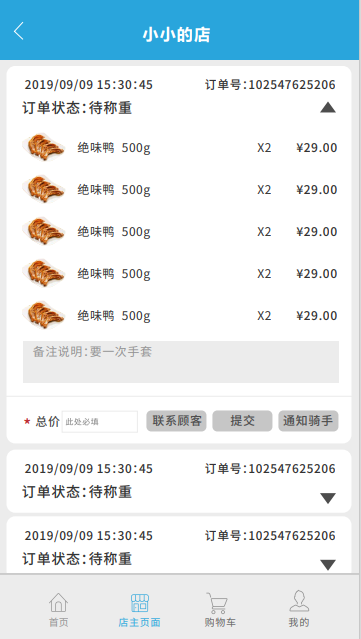
Task: Collapse the first order with up triangle
Action: (328, 108)
